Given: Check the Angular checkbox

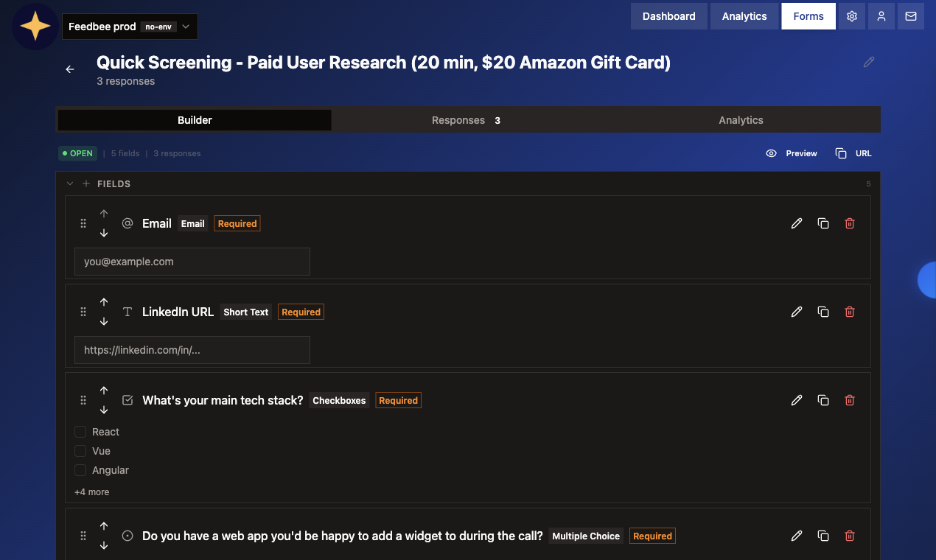Looking at the screenshot, I should [x=80, y=470].
